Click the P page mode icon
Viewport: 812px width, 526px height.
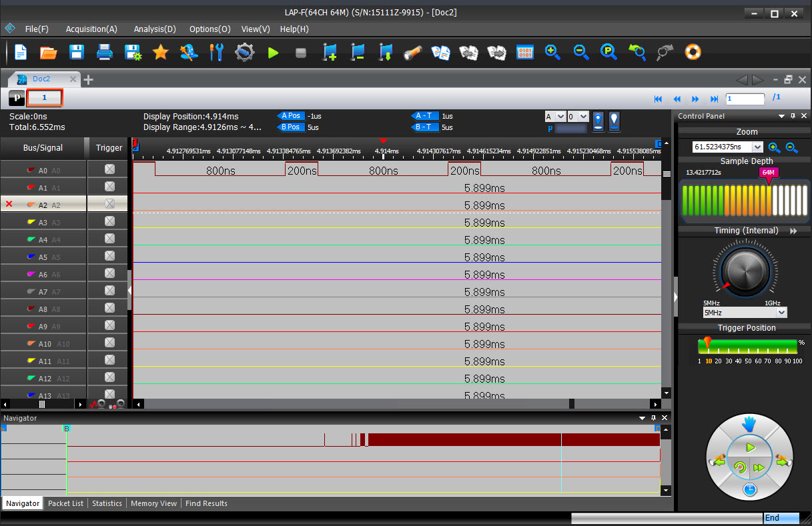pyautogui.click(x=17, y=98)
